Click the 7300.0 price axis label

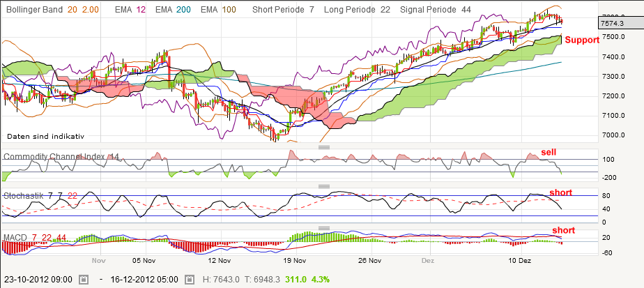[x=612, y=77]
